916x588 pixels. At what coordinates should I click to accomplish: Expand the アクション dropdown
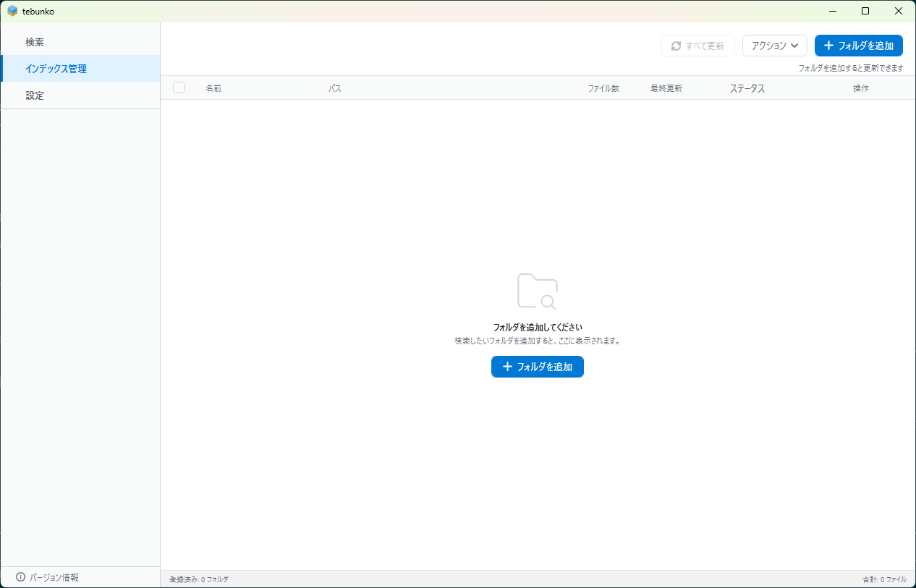(x=775, y=46)
